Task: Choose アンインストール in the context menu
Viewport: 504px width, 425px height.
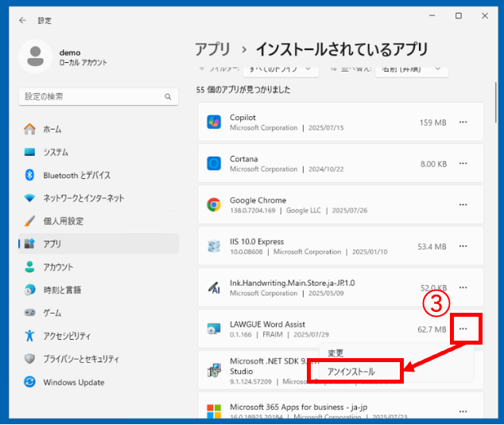Action: pos(351,372)
